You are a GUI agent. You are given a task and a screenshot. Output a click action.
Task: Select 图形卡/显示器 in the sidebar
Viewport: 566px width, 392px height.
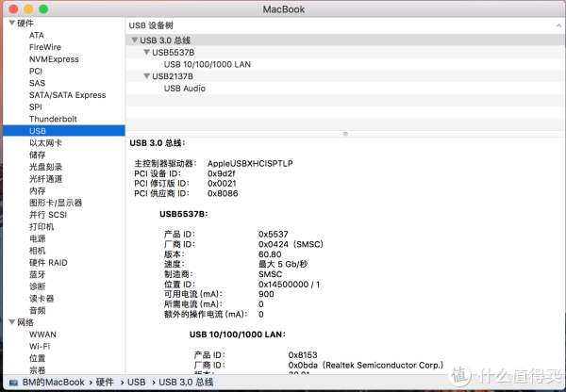point(56,203)
